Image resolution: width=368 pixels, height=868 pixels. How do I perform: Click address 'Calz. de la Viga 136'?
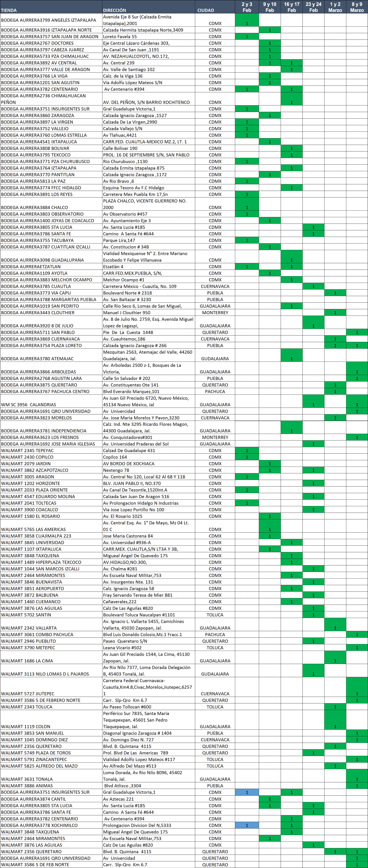tap(123, 76)
